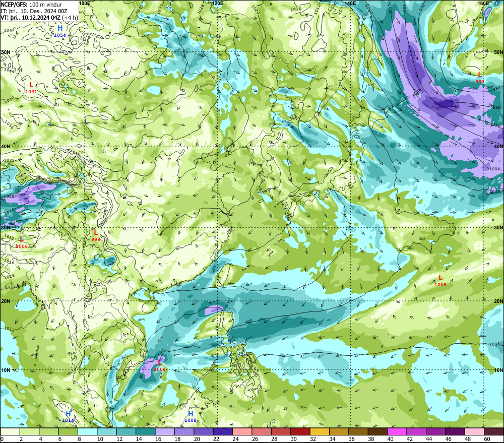
Task: Click the 'IT: þri.. 10. Des.. 2024 00Z' line
Action: pos(34,11)
